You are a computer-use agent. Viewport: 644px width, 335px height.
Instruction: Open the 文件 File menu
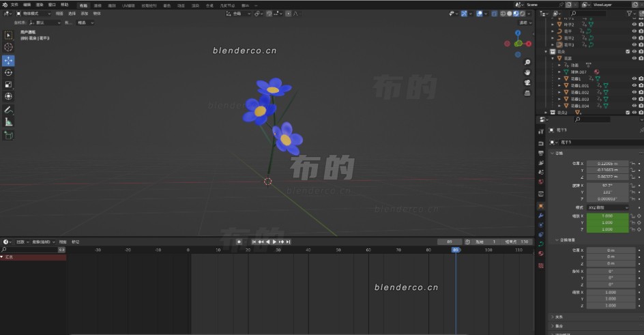tap(14, 5)
